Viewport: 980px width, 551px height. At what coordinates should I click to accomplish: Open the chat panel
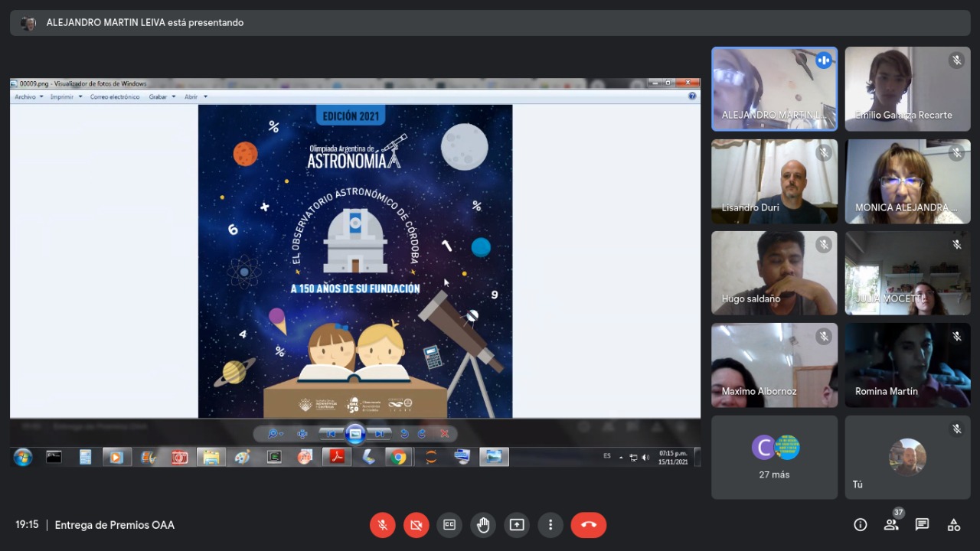pyautogui.click(x=923, y=525)
